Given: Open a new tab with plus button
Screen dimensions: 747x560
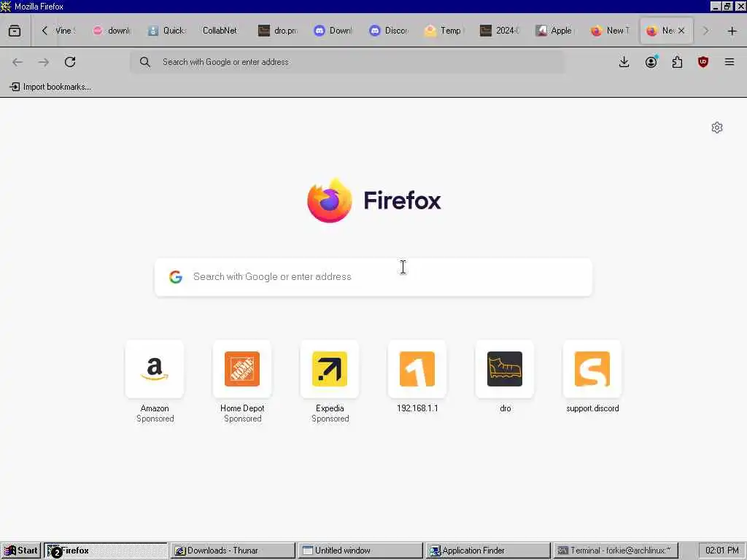Looking at the screenshot, I should point(732,31).
